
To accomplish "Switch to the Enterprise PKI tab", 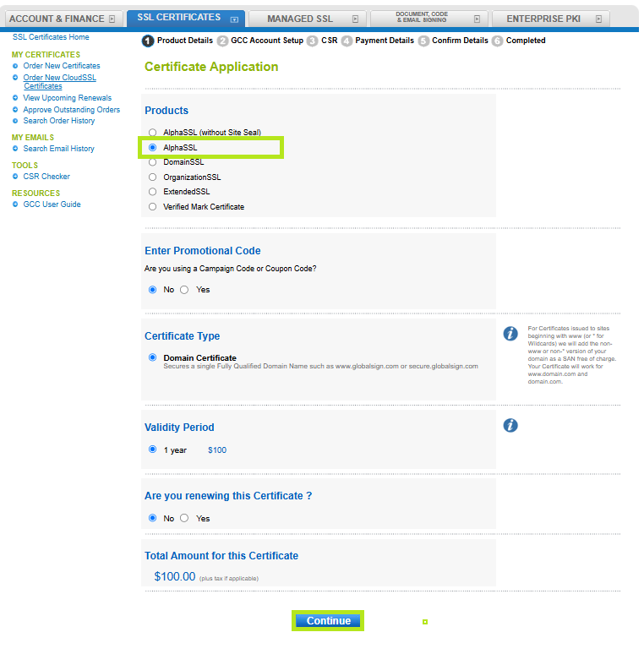I will coord(551,19).
